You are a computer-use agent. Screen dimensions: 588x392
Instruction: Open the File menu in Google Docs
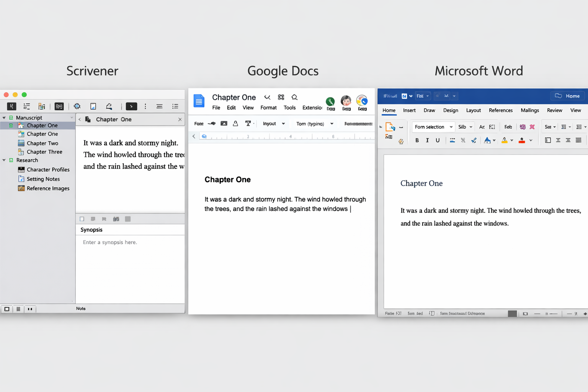(x=216, y=108)
